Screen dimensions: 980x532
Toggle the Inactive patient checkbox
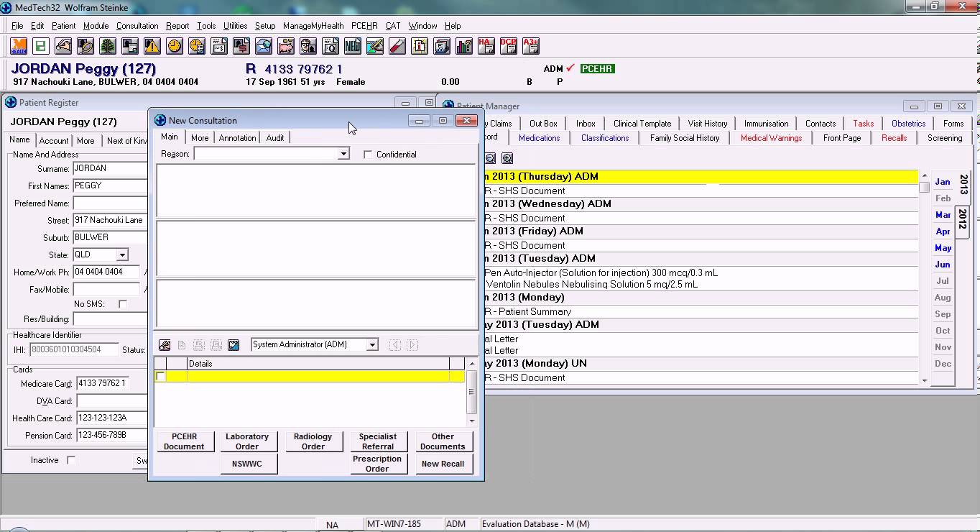point(71,460)
